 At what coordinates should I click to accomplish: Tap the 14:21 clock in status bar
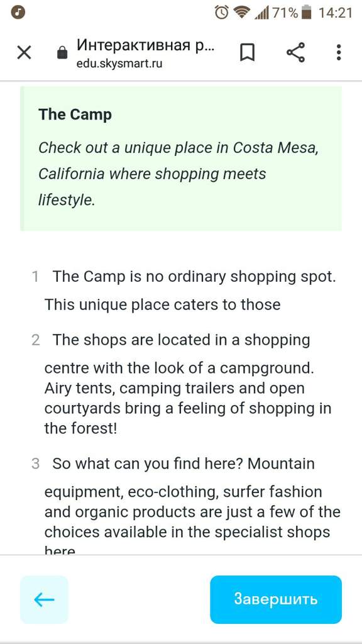pyautogui.click(x=336, y=13)
